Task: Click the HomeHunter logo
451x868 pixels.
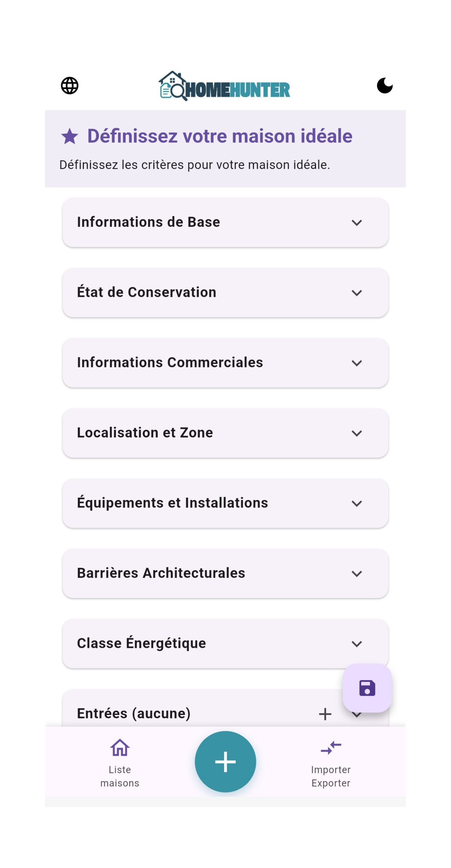Action: [224, 86]
